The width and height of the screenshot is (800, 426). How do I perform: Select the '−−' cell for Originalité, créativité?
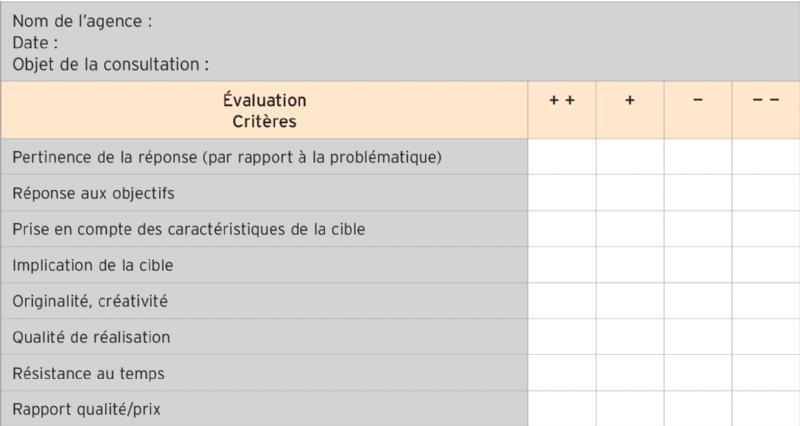tap(765, 301)
